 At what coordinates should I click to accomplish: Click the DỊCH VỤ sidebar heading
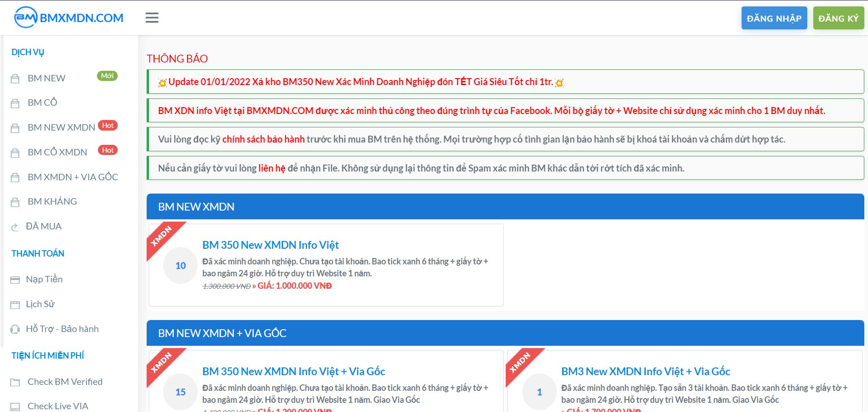pos(28,52)
